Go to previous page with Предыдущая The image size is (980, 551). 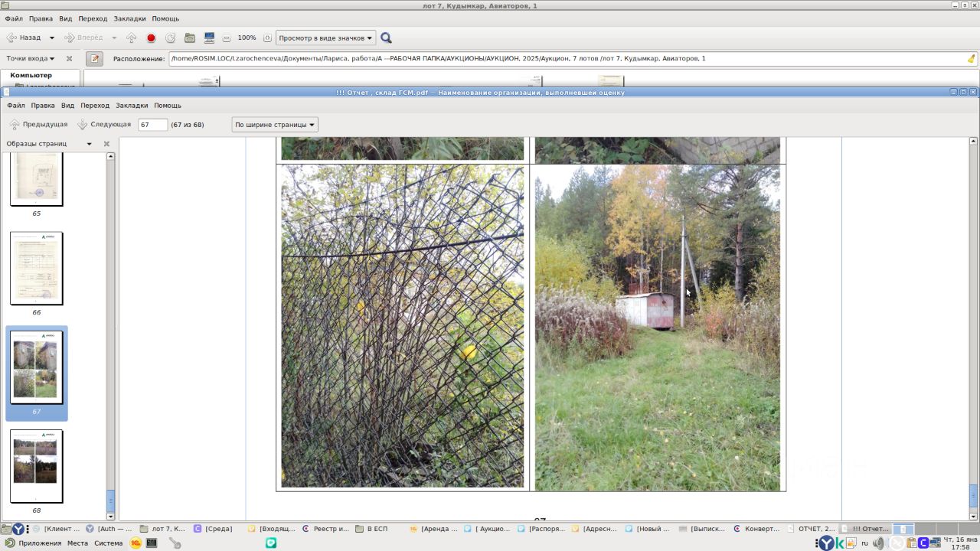(38, 124)
